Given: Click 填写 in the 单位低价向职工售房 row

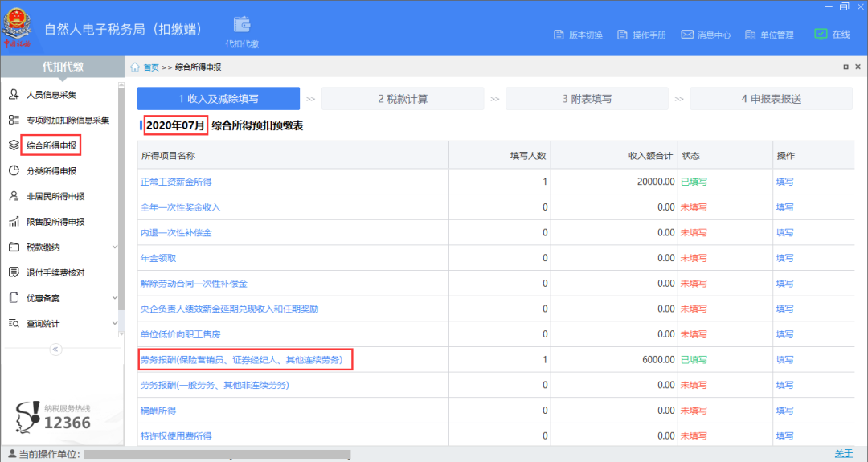Looking at the screenshot, I should (785, 334).
